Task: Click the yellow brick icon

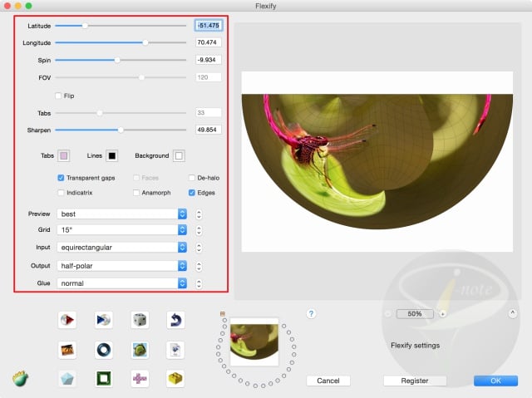Action: [x=175, y=378]
